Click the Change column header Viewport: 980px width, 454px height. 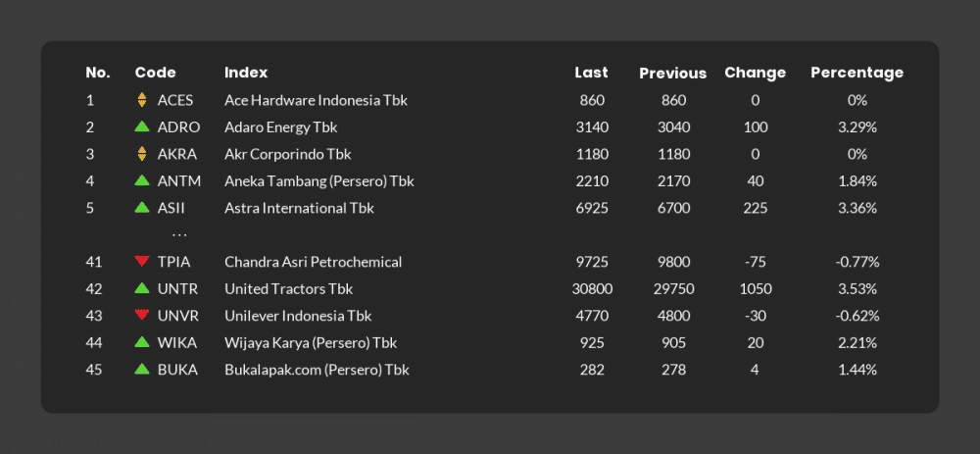click(755, 73)
